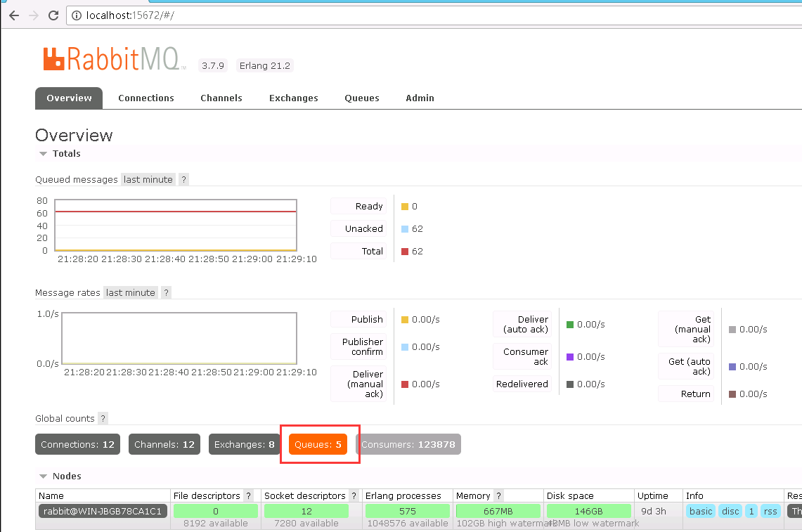Open help icon beside Global counts

click(x=103, y=419)
